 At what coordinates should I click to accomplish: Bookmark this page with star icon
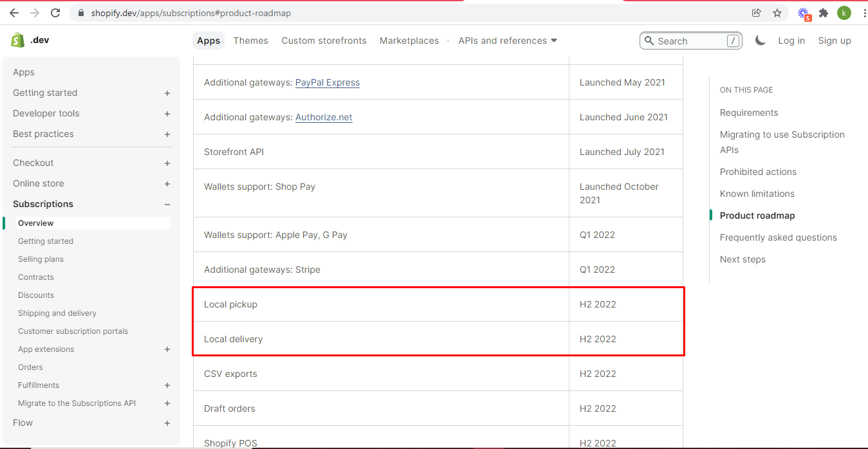[x=777, y=13]
